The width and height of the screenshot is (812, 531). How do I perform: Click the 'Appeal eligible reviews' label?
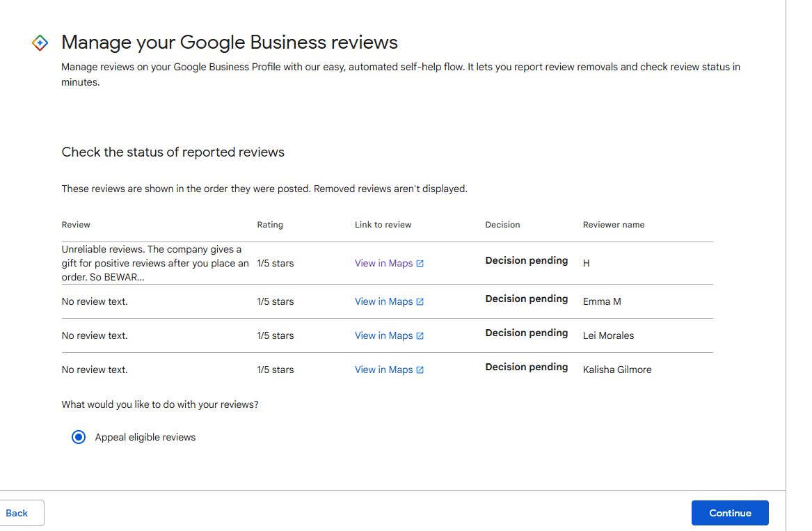(145, 437)
